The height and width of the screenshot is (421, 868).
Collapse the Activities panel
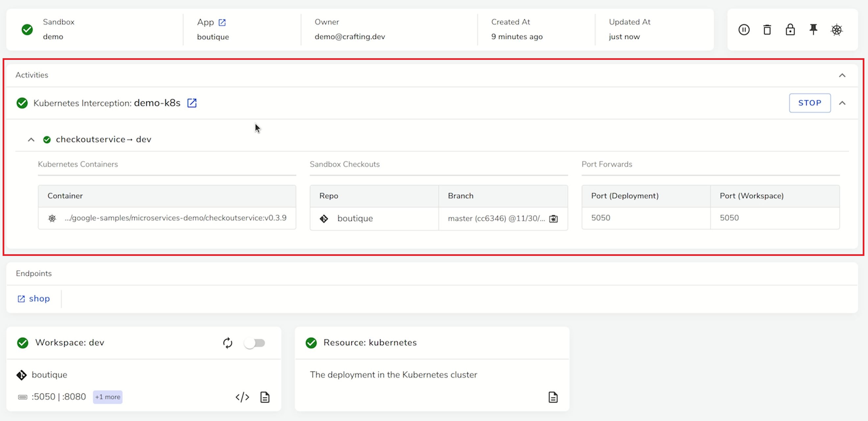(x=842, y=75)
